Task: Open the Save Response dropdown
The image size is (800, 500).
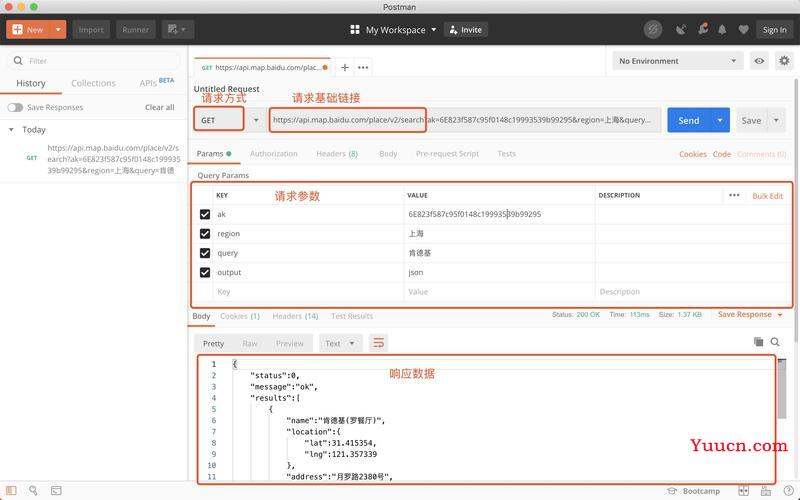Action: tap(750, 314)
